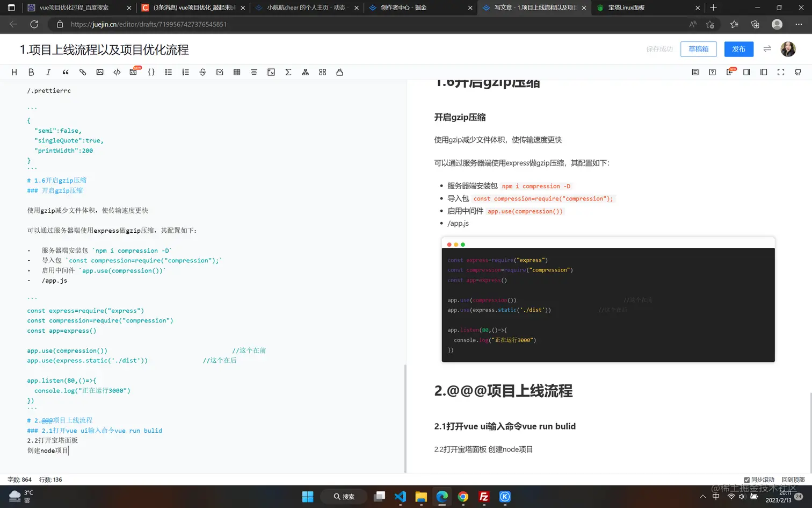Open the browser profile icon
The image size is (812, 508).
tap(777, 24)
